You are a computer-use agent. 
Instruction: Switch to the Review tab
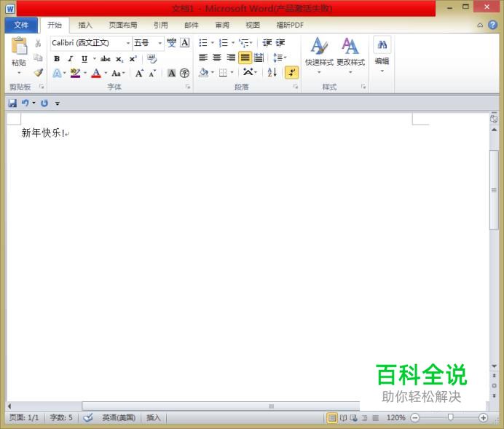(x=222, y=25)
